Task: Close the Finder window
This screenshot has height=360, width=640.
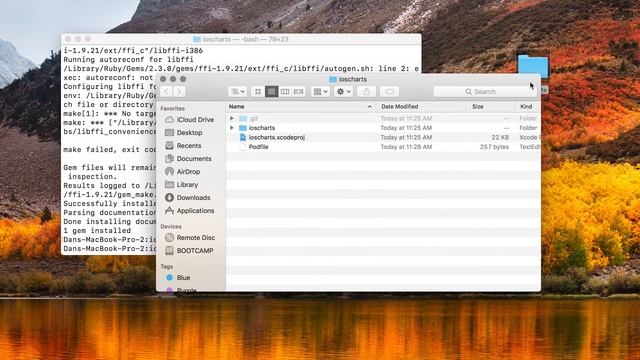Action: [163, 79]
